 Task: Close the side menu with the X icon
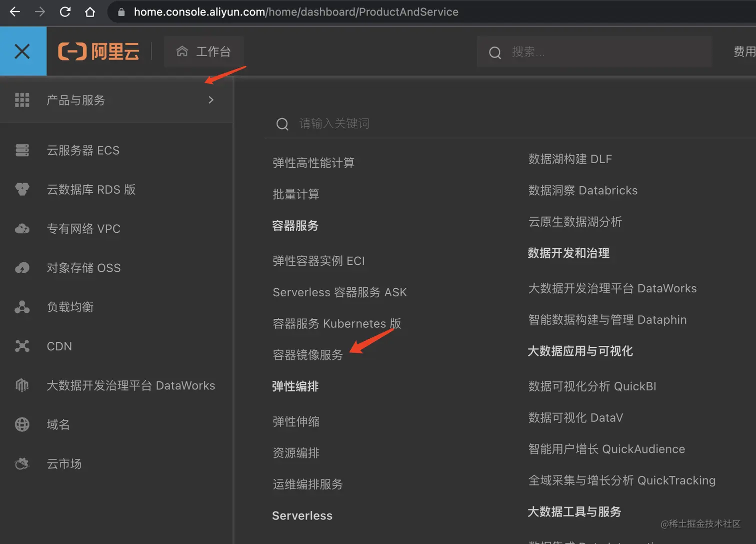(x=22, y=51)
